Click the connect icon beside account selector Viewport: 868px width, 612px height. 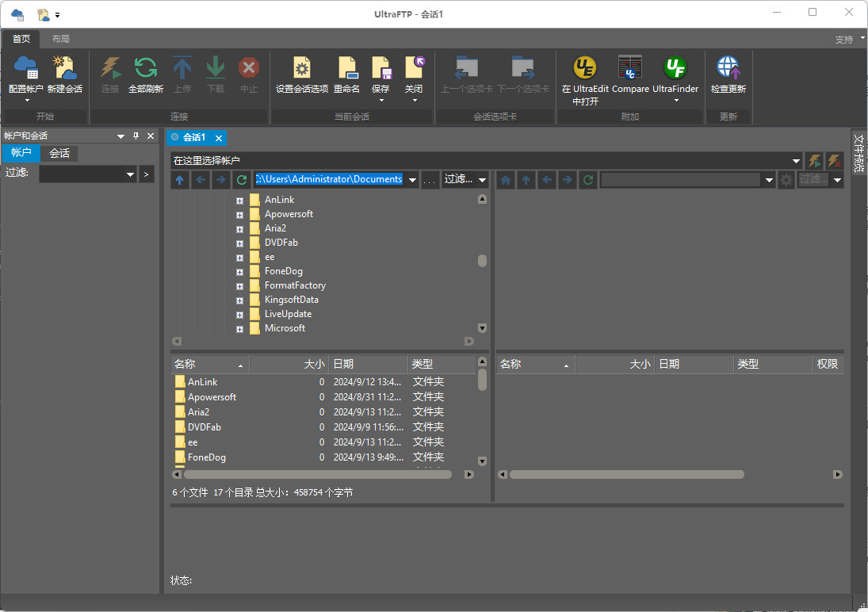(814, 161)
